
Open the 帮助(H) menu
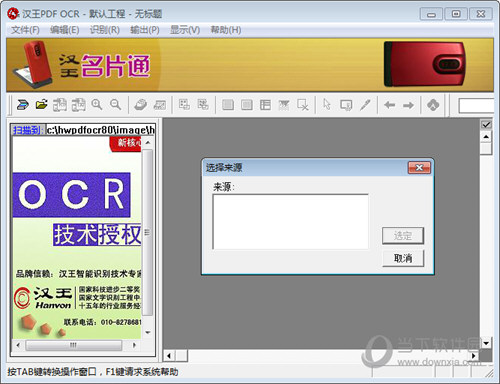226,30
